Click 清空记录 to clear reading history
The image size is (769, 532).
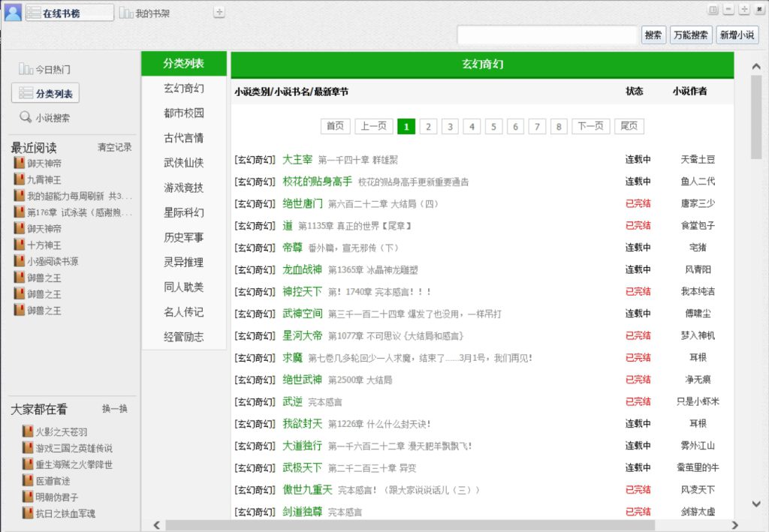click(113, 146)
